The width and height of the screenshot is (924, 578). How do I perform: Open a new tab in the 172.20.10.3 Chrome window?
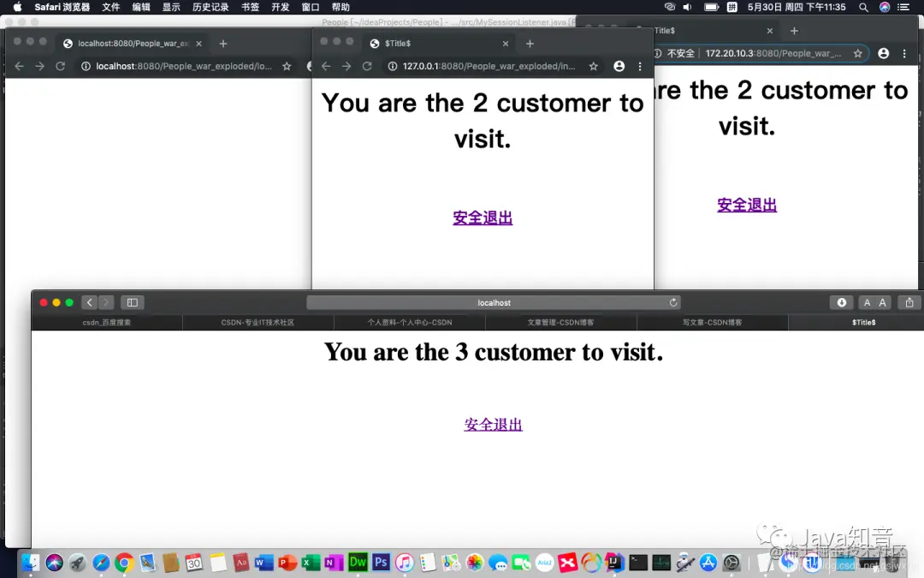tap(794, 31)
